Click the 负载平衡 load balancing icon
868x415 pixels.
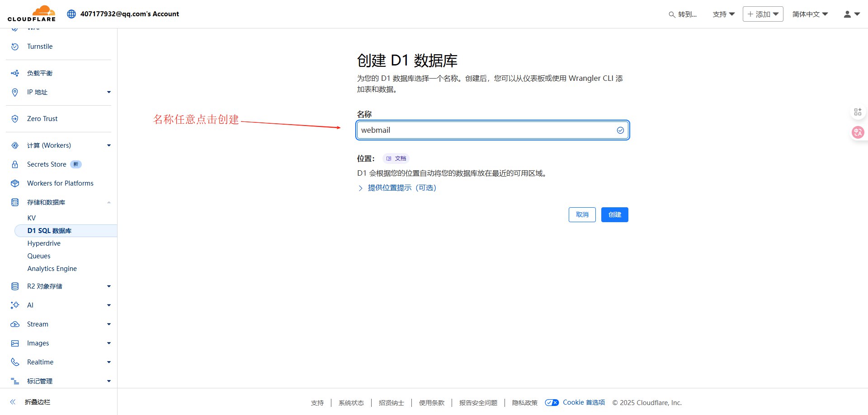point(14,73)
